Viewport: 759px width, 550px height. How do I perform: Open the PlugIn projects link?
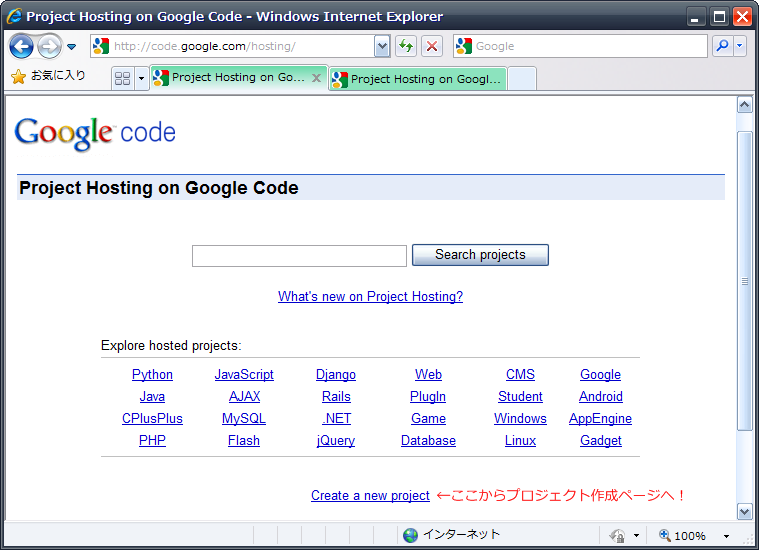pos(428,397)
